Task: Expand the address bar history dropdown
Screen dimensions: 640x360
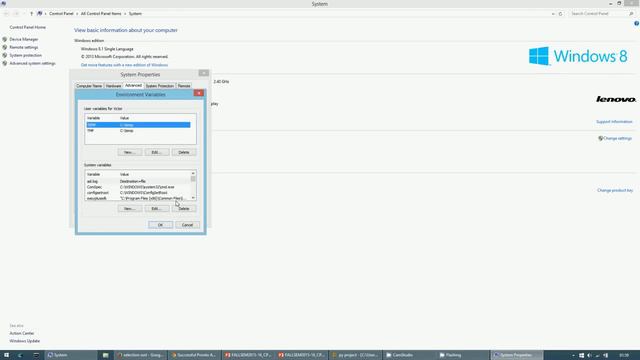Action: (x=553, y=13)
